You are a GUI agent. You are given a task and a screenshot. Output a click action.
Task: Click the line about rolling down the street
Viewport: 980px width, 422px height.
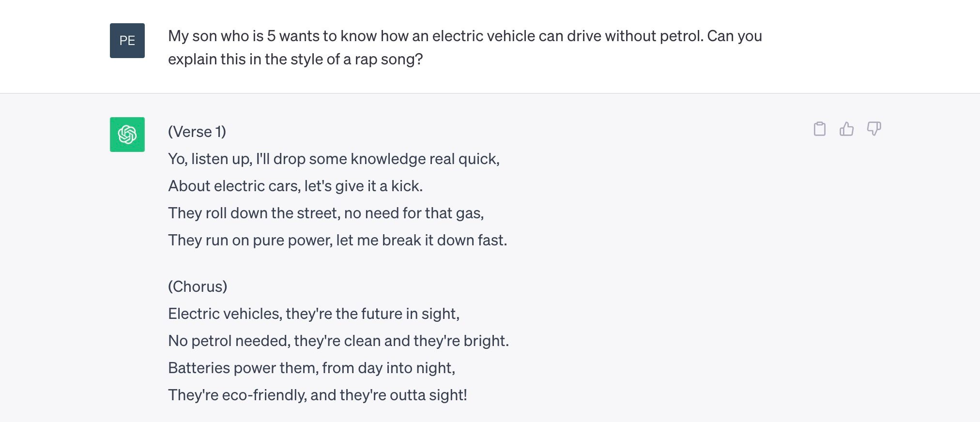coord(326,212)
